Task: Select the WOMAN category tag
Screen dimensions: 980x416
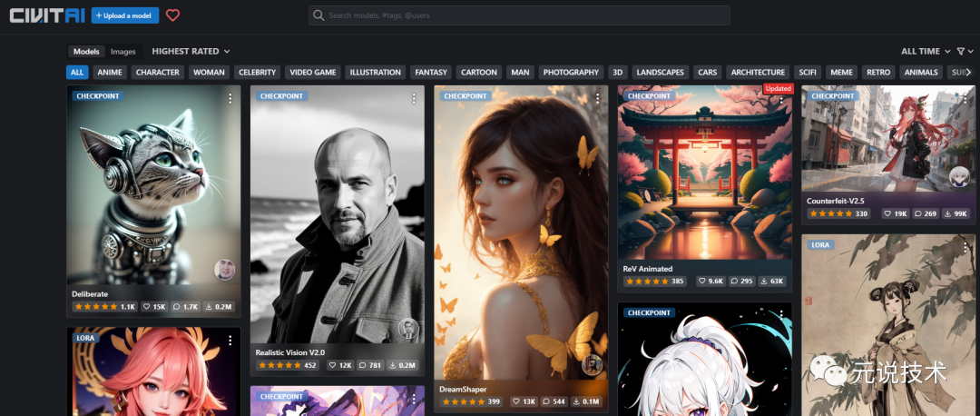Action: (209, 73)
